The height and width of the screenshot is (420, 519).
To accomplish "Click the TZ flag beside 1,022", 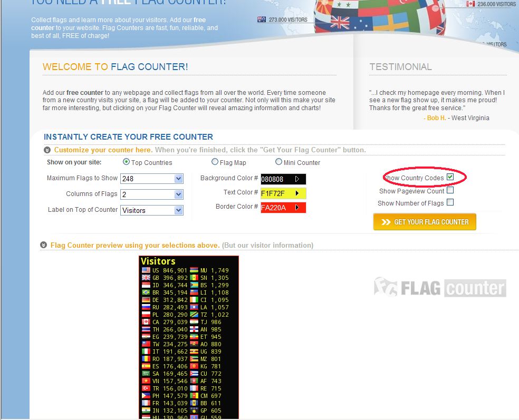I will [x=194, y=315].
